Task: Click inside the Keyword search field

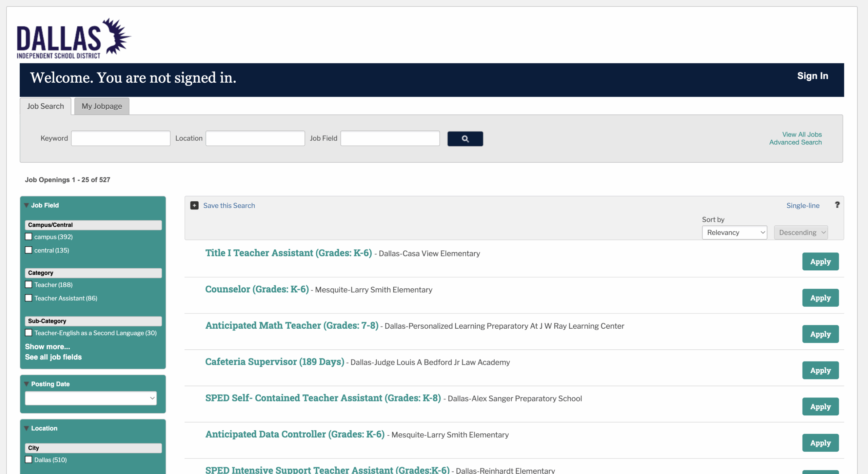Action: [x=120, y=138]
